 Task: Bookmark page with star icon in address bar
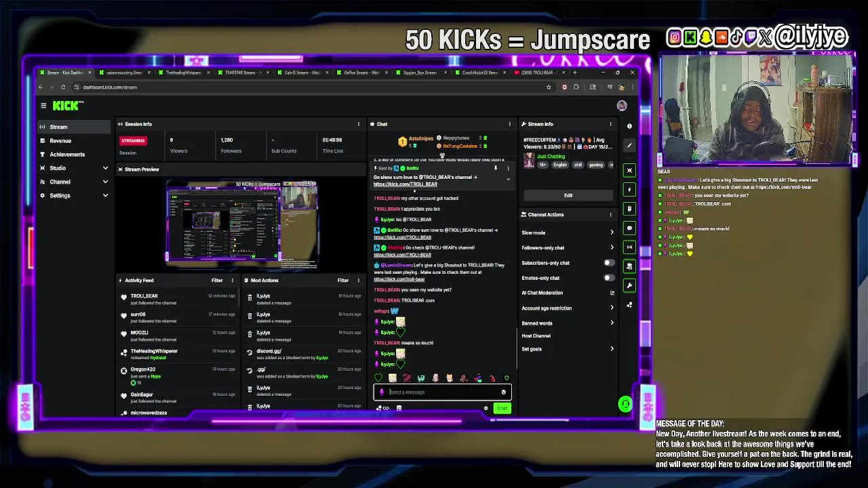coord(549,87)
